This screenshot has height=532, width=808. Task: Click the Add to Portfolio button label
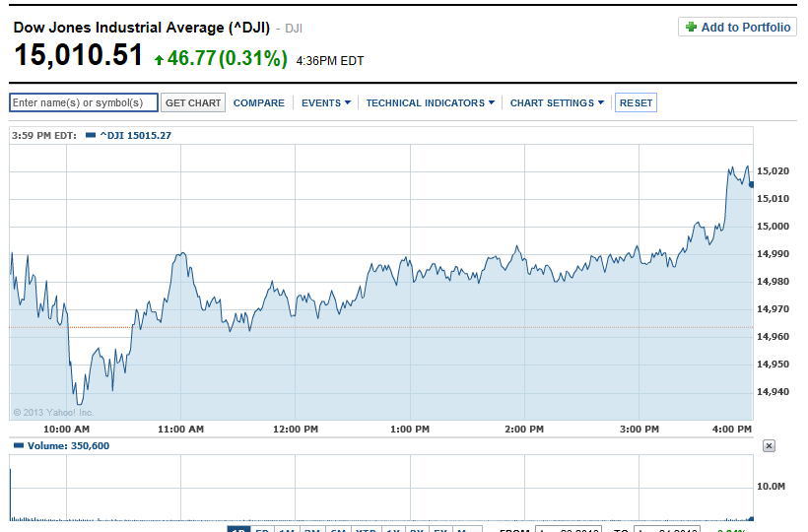pyautogui.click(x=745, y=28)
